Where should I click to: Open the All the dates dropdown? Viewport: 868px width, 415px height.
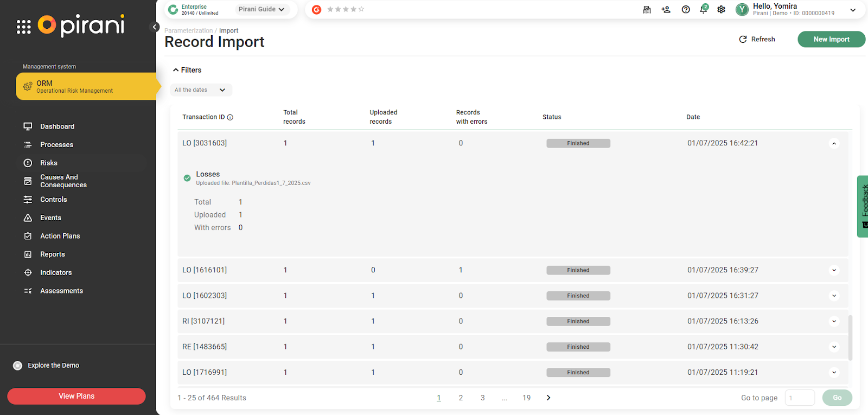click(201, 90)
